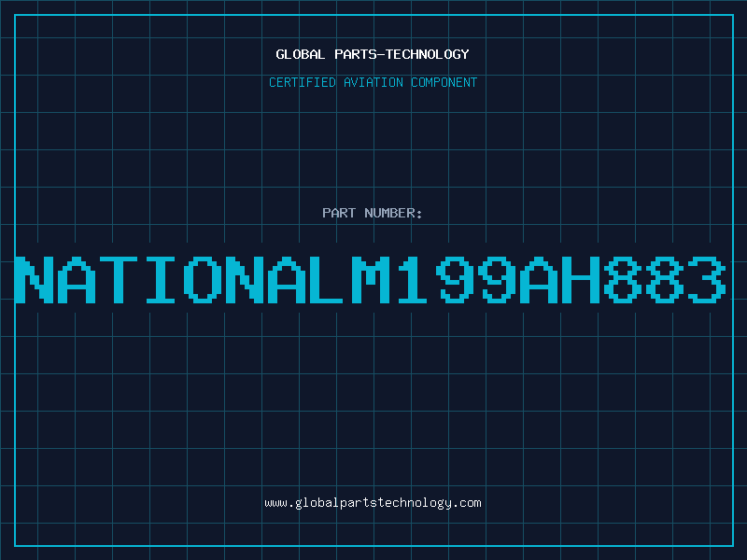Click the final digit 3 of part number
Screen dimensions: 747x560
pos(707,279)
